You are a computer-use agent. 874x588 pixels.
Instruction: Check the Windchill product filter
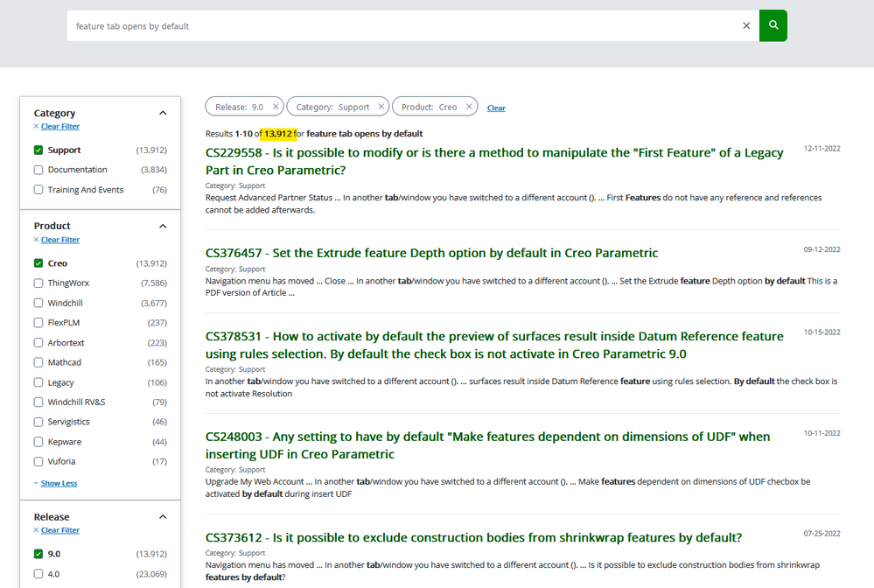coord(38,303)
